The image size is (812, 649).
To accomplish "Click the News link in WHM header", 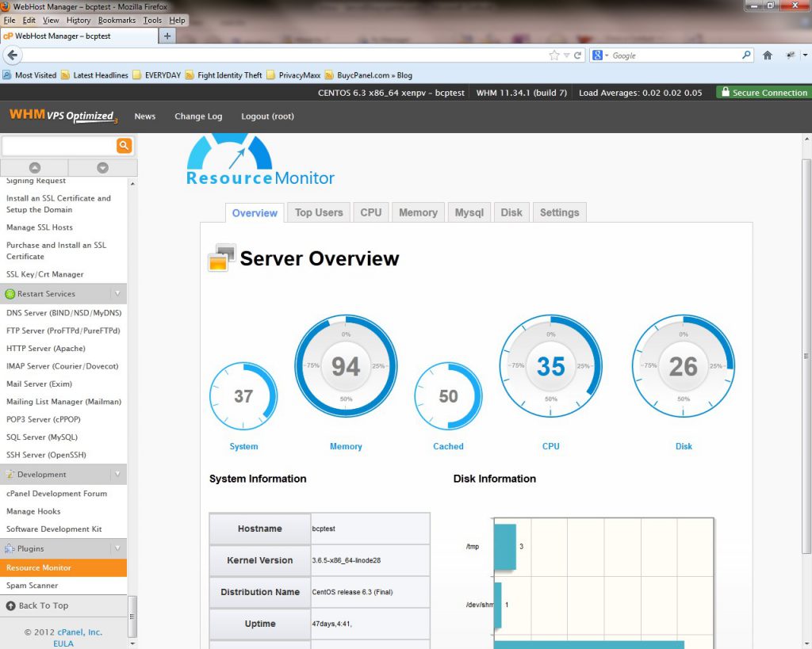I will [145, 116].
